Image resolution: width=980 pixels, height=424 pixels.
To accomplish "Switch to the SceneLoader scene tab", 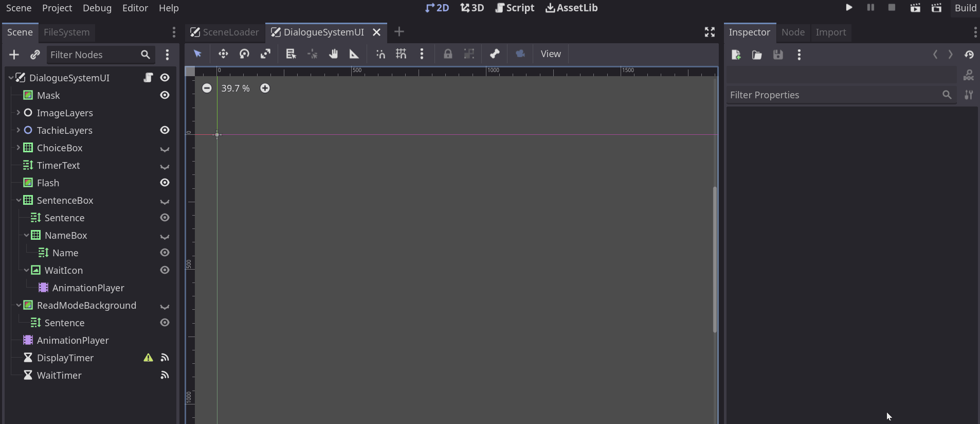I will pyautogui.click(x=225, y=32).
